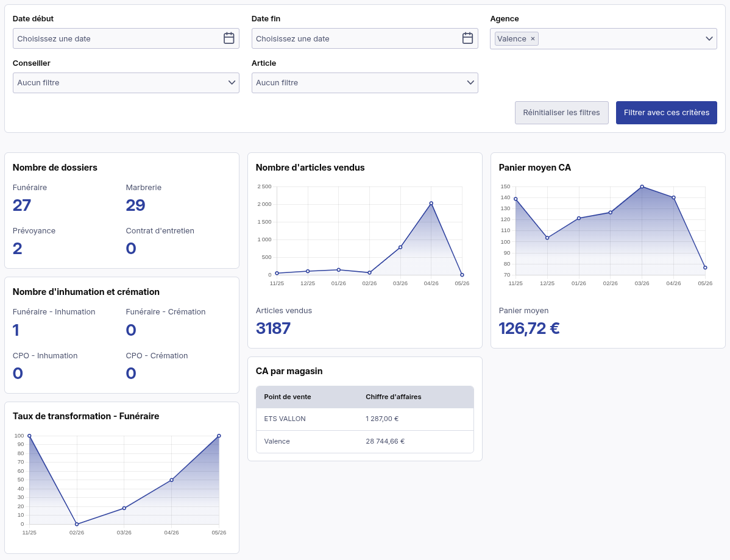
Task: Click the Chiffre d'affaires column header
Action: point(394,397)
